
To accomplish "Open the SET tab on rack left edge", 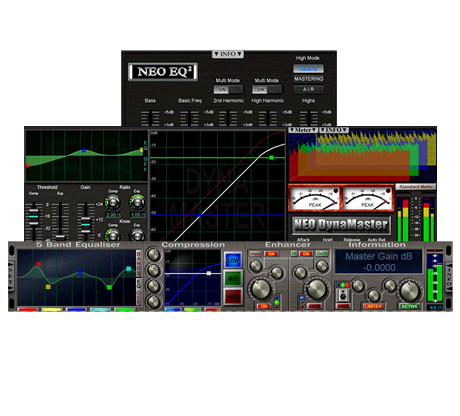I will pos(11,276).
